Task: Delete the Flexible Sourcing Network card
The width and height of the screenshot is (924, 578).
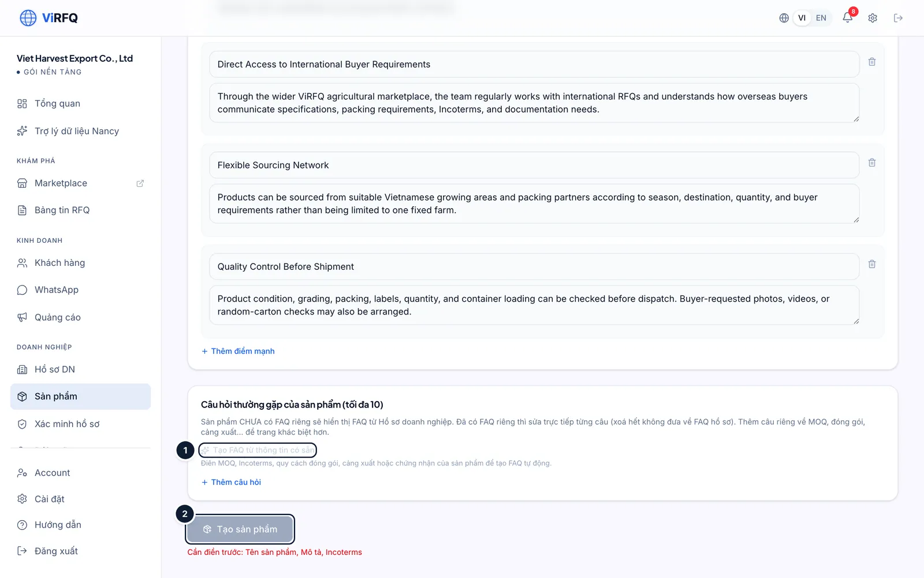Action: [x=872, y=163]
